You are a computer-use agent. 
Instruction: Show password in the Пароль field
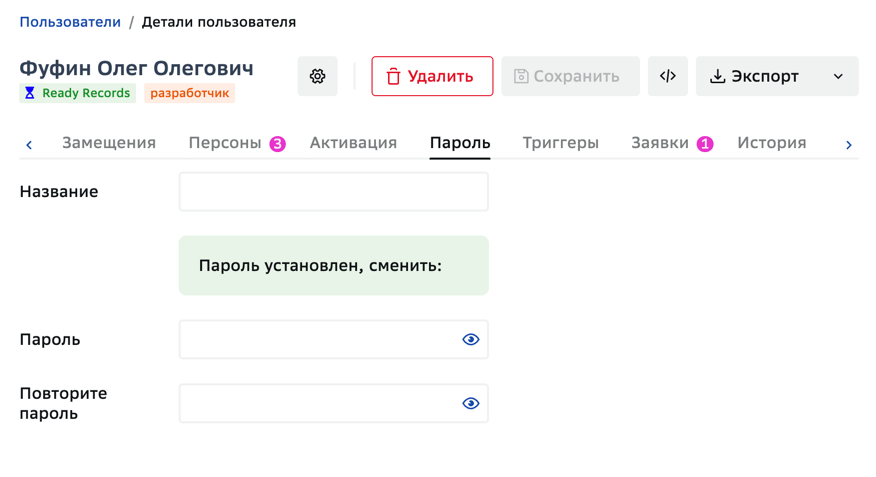tap(470, 340)
